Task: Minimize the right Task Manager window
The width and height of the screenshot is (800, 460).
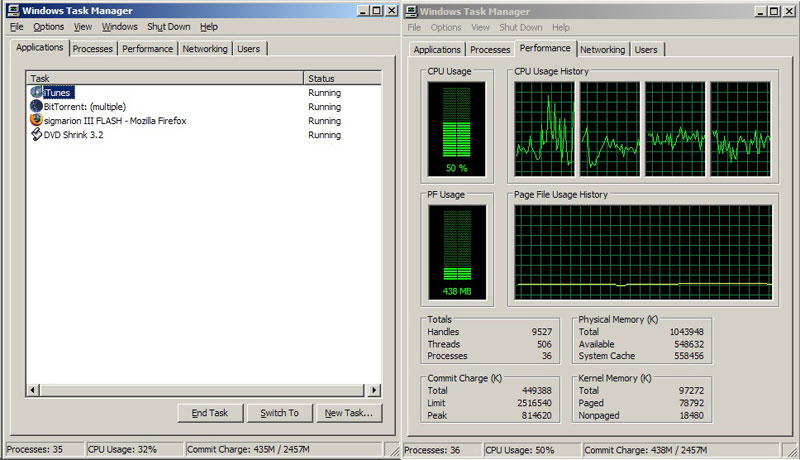Action: click(x=760, y=11)
